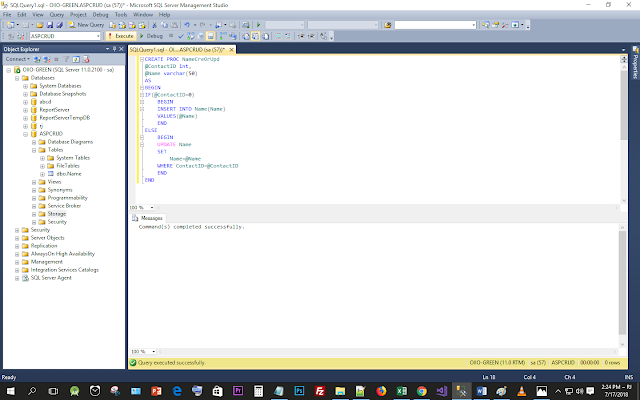The width and height of the screenshot is (640, 400).
Task: Open the ASPCRUD database dropdown
Action: tap(98, 36)
